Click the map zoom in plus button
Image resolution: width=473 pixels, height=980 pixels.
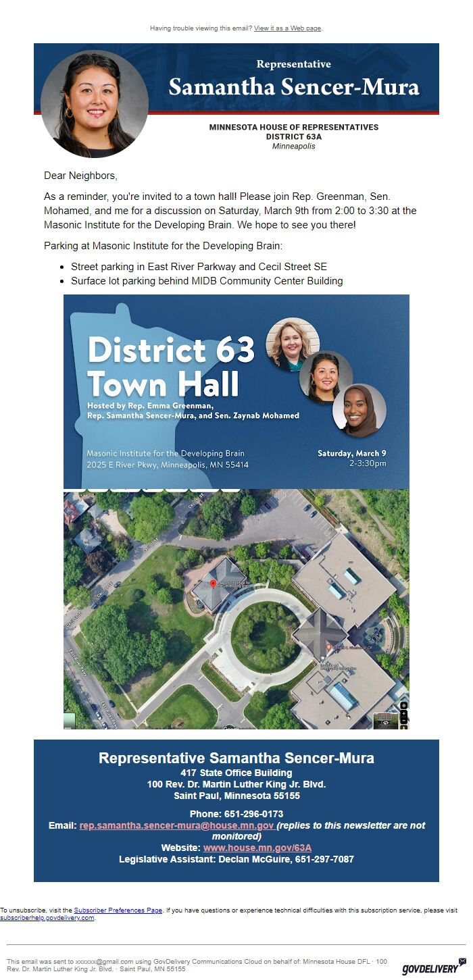point(404,713)
